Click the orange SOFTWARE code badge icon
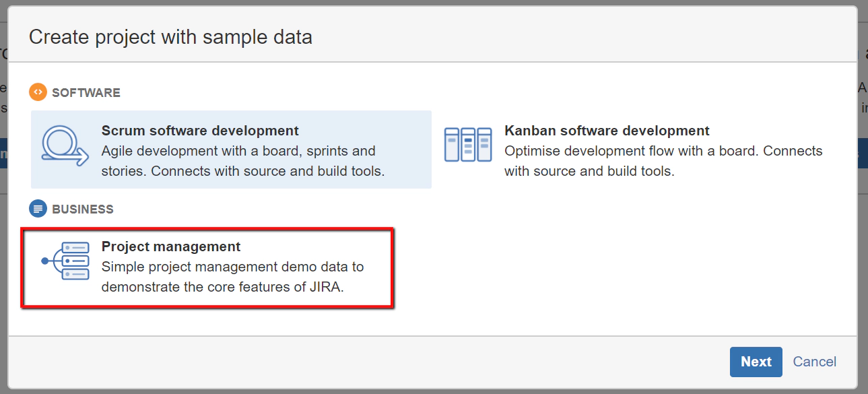 point(37,92)
